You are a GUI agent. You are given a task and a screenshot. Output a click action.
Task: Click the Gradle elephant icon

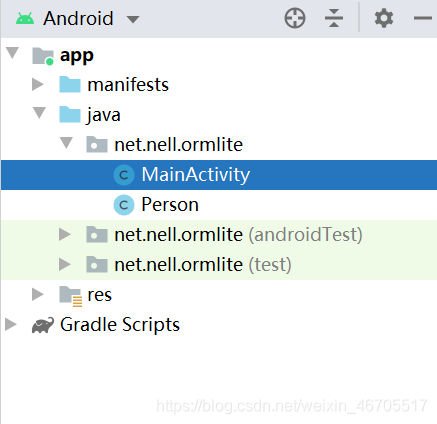click(43, 325)
